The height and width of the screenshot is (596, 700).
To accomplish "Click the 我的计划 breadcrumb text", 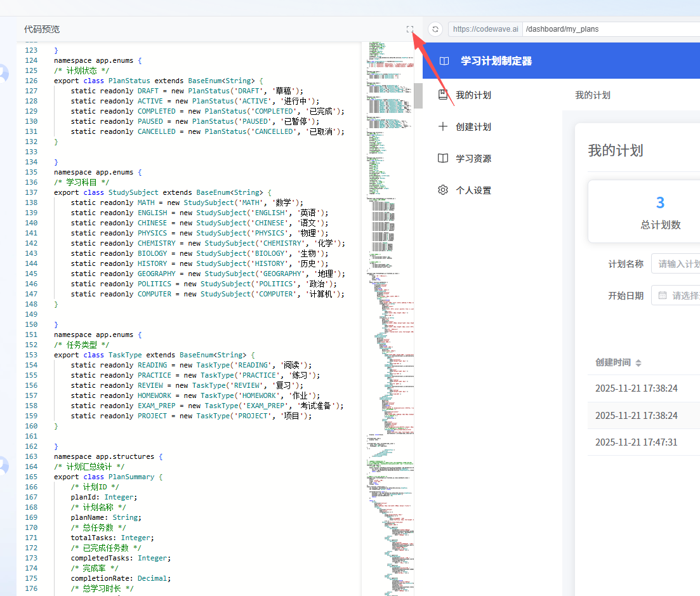I will pos(592,95).
